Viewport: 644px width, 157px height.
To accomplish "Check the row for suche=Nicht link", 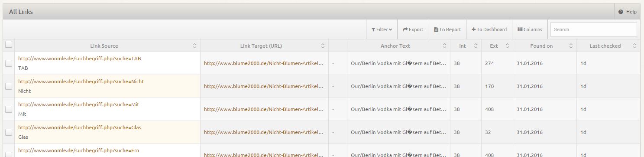I will (9, 86).
